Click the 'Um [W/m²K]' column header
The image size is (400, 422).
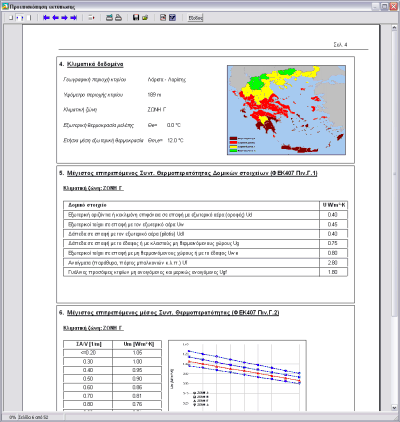(138, 344)
